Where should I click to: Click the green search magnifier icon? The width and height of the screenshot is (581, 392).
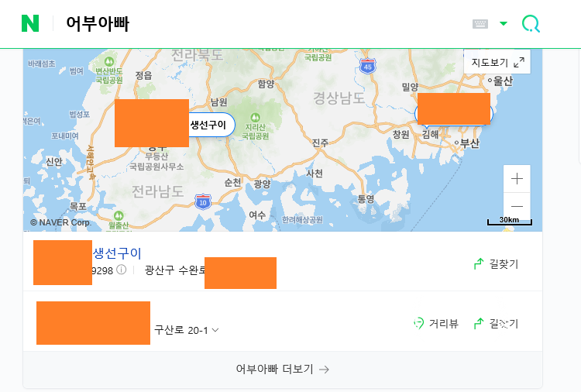tap(531, 24)
